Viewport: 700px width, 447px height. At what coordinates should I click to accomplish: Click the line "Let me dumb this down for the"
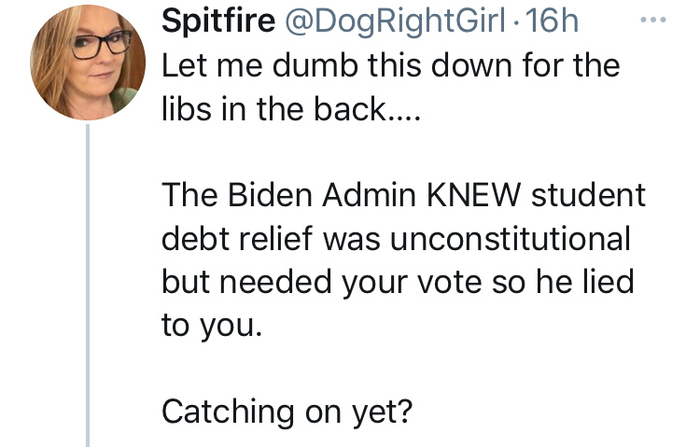[x=391, y=68]
